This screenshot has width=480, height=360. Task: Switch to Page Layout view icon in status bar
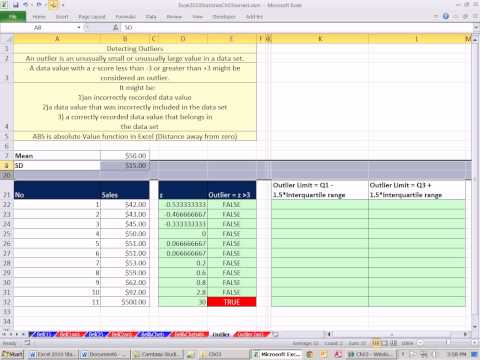(384, 343)
